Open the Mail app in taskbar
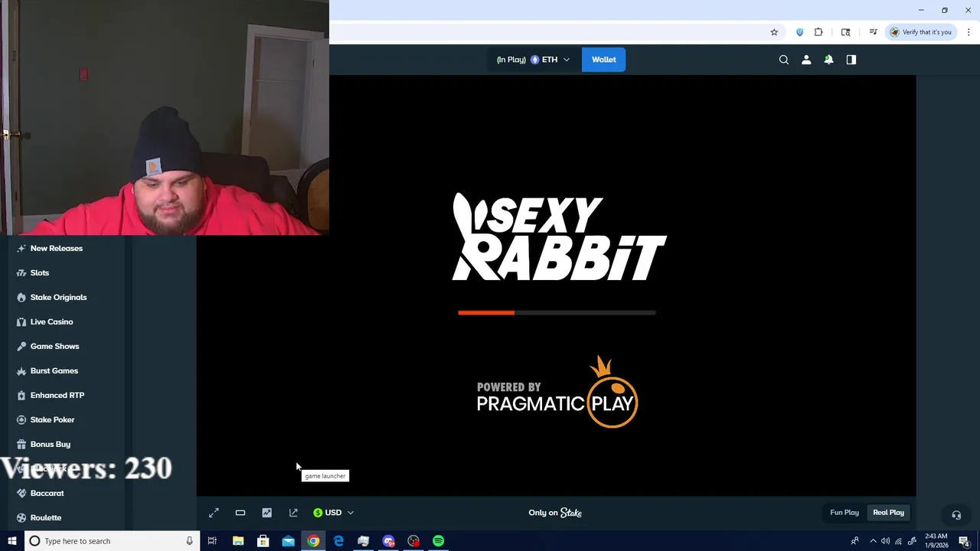The width and height of the screenshot is (980, 551). pyautogui.click(x=288, y=541)
